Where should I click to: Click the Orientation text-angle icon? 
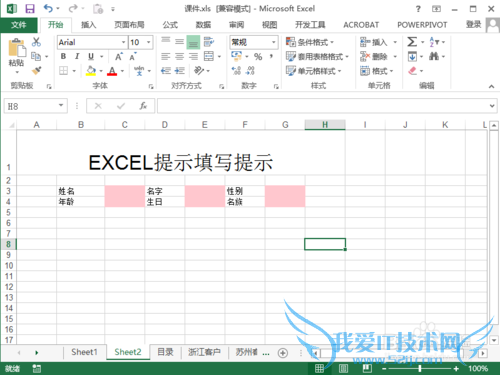pos(199,70)
